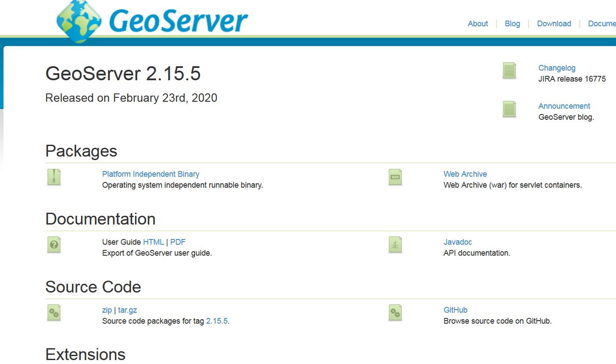The image size is (616, 364).
Task: Click the GeoServer wordmark text logo
Action: [x=178, y=20]
